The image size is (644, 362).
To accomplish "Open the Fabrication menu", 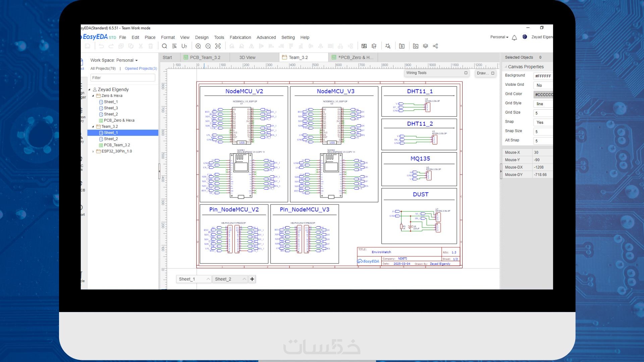I will click(x=240, y=38).
